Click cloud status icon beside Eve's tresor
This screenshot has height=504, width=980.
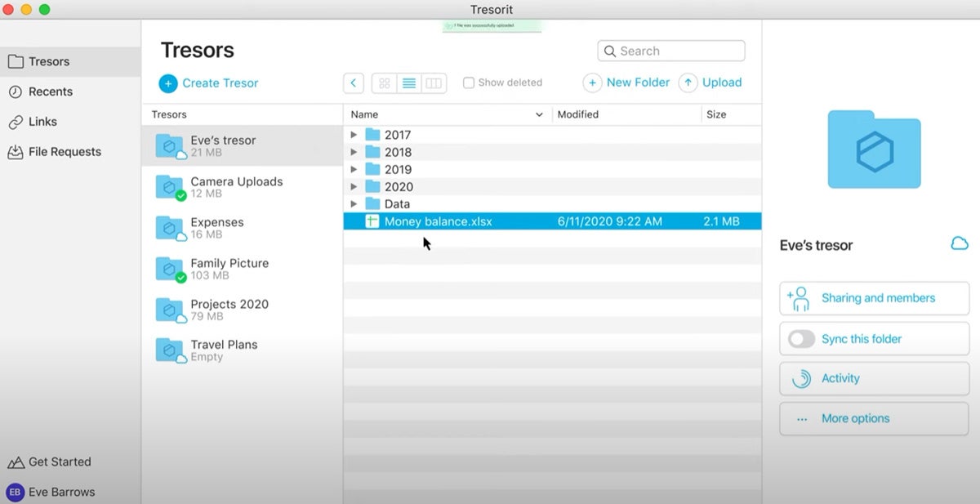tap(960, 243)
